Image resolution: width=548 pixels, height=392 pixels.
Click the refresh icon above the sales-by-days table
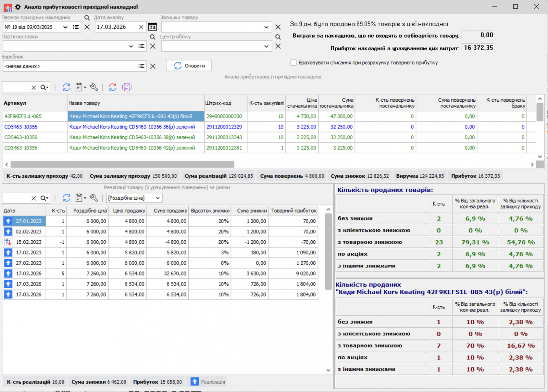point(67,198)
